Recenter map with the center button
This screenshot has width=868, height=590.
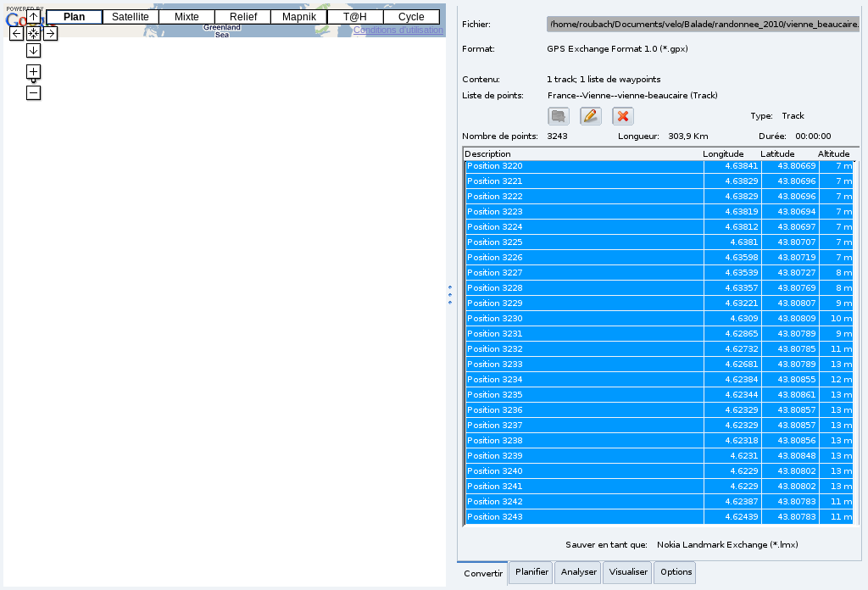coord(33,34)
